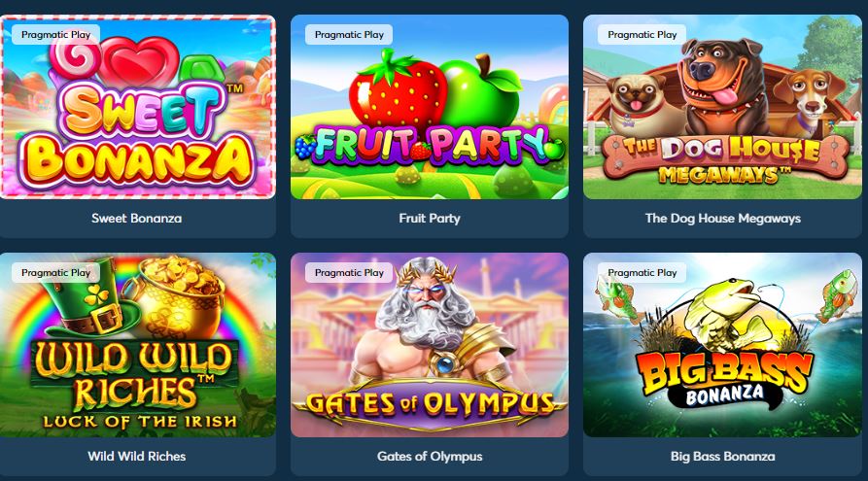
Task: Click the Sweet Bonanza title link
Action: [x=137, y=218]
